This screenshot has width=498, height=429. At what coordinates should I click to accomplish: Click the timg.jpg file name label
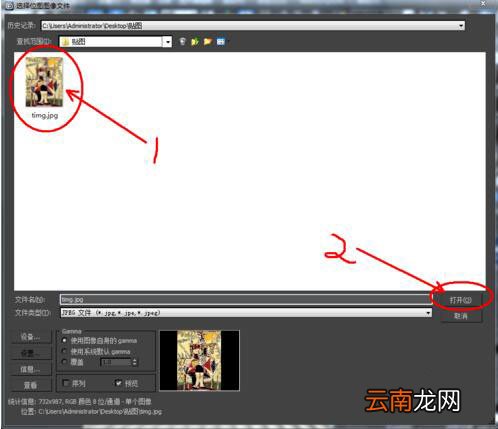[45, 115]
